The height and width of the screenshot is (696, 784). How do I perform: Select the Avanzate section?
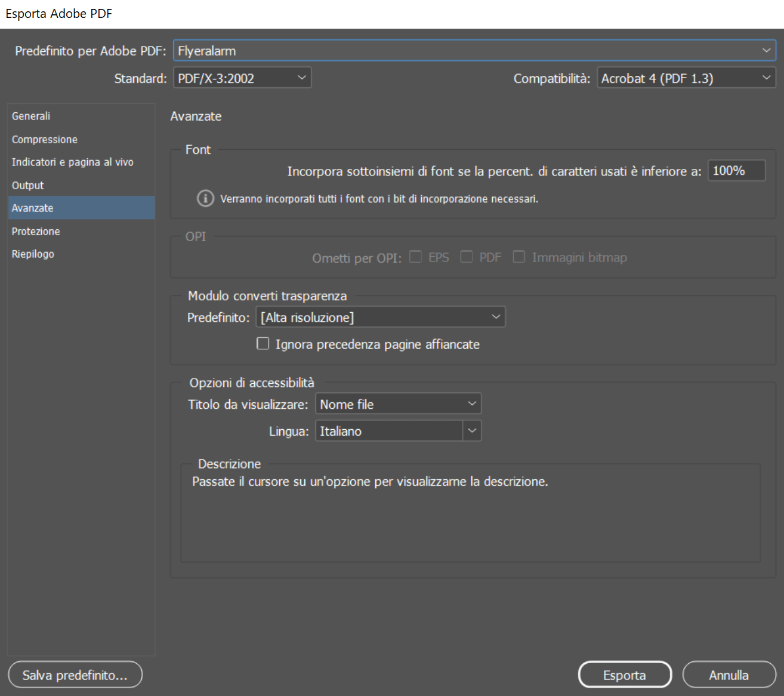[x=33, y=208]
